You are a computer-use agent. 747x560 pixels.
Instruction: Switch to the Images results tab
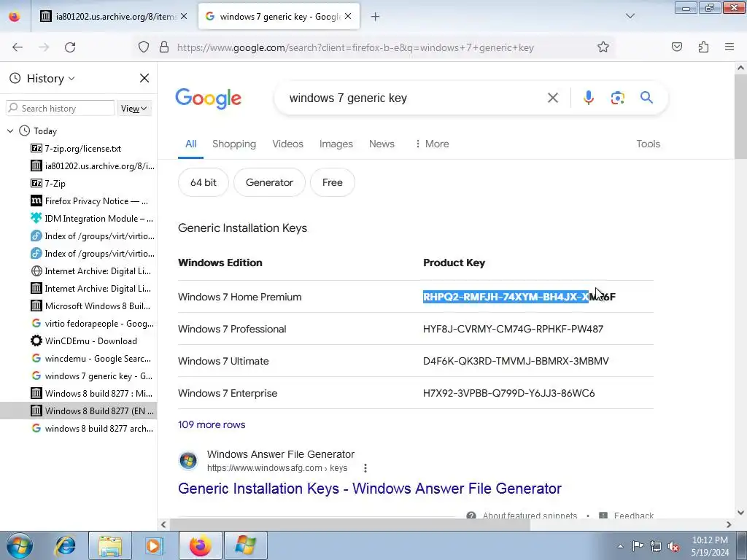[x=336, y=144]
